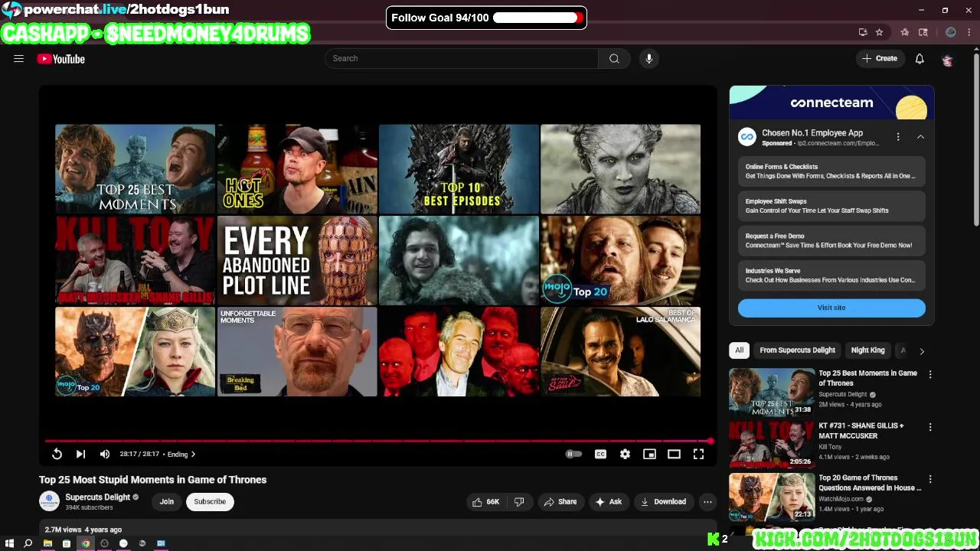980x551 pixels.
Task: Toggle the autoplay switch in player
Action: click(573, 454)
